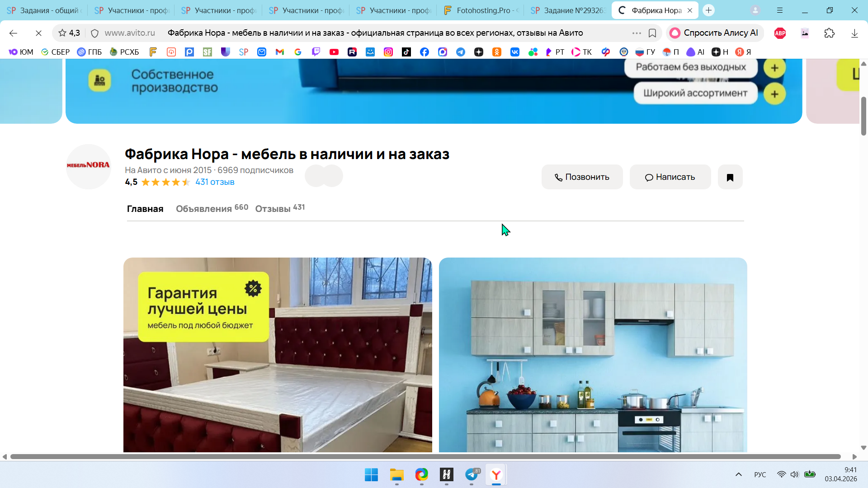Switch to the Объявления 660 tab
This screenshot has height=488, width=868.
pos(212,208)
